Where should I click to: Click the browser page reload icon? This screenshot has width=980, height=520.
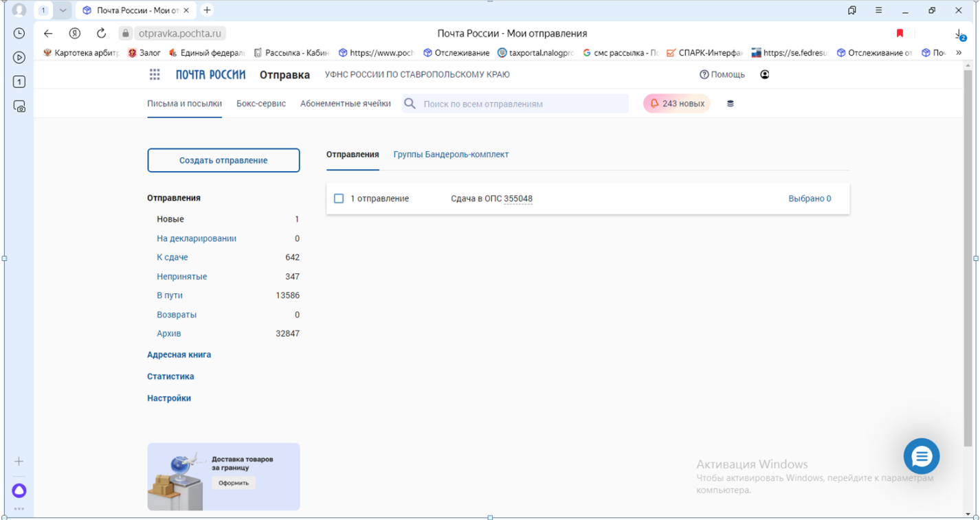(x=101, y=33)
